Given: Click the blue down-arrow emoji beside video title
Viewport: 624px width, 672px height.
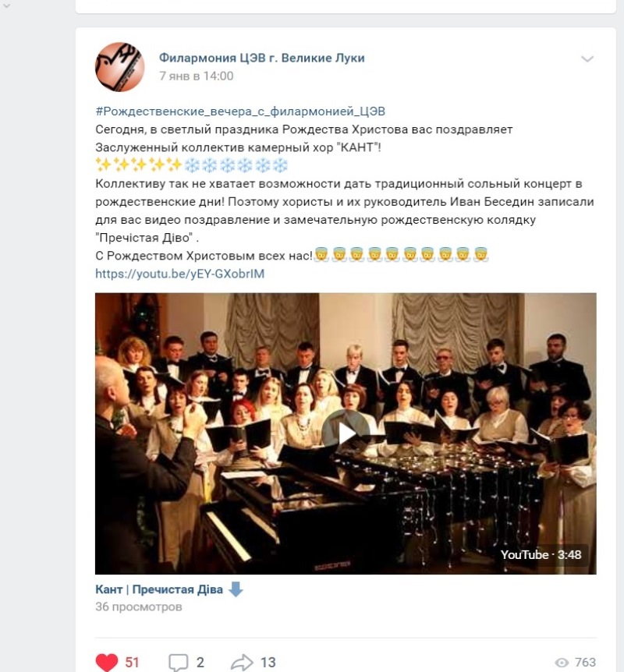Looking at the screenshot, I should click(x=236, y=589).
